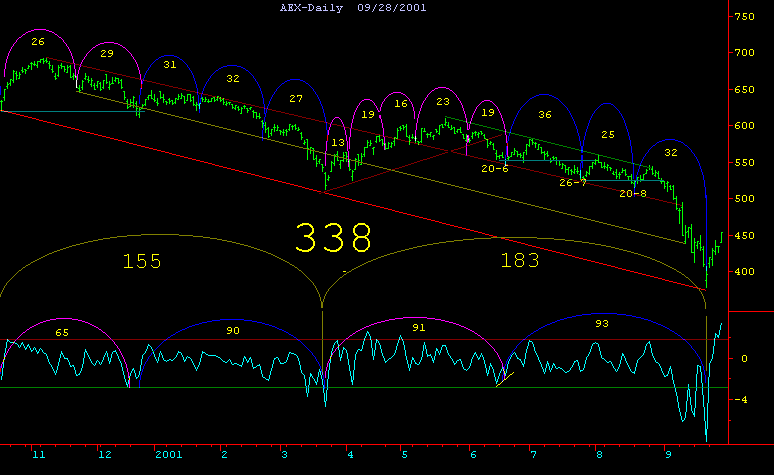Click the oscillator 0 axis label
Image resolution: width=774 pixels, height=475 pixels.
pos(744,359)
